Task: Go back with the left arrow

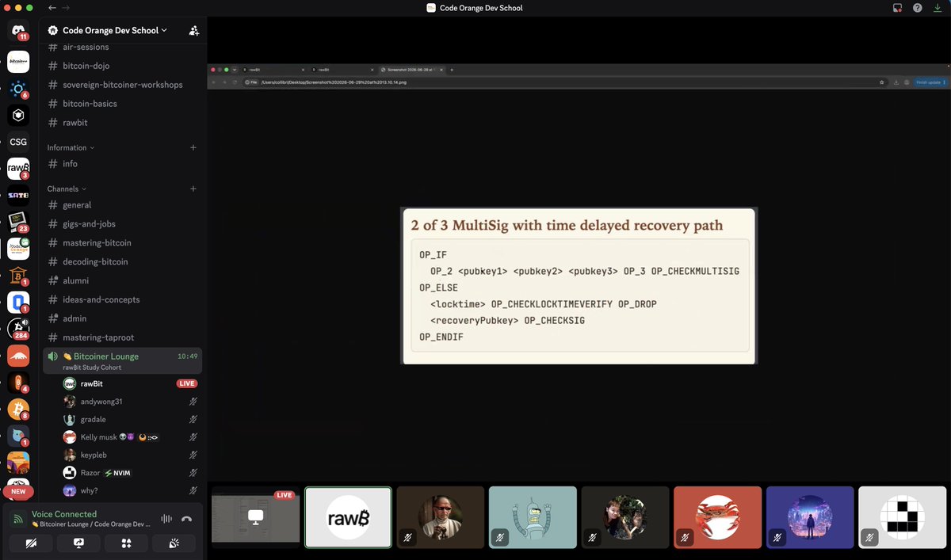Action: [x=52, y=8]
